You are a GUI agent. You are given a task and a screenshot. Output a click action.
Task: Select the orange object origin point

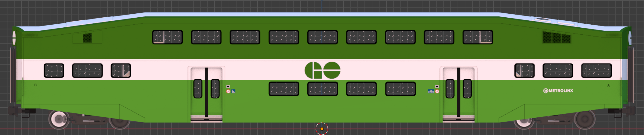click(x=322, y=129)
